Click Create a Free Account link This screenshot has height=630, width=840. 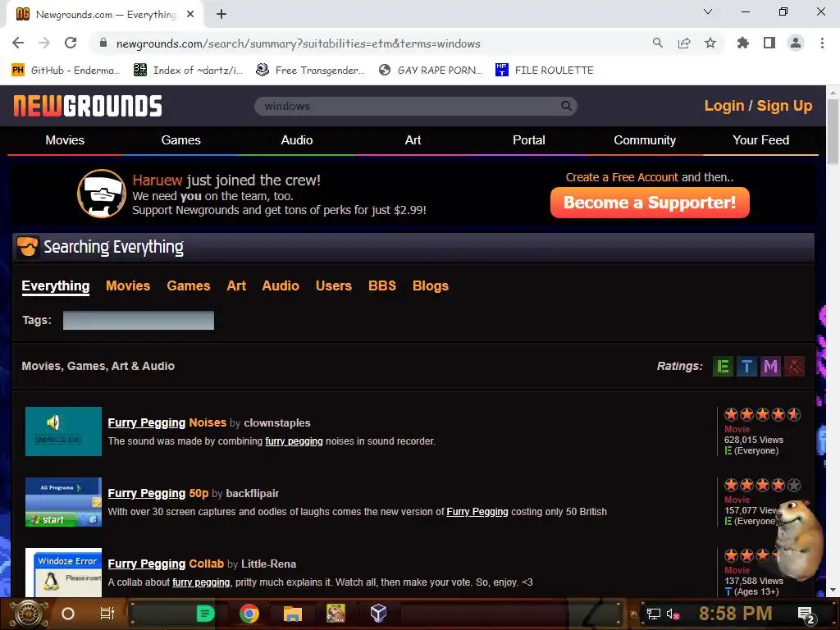click(x=622, y=177)
